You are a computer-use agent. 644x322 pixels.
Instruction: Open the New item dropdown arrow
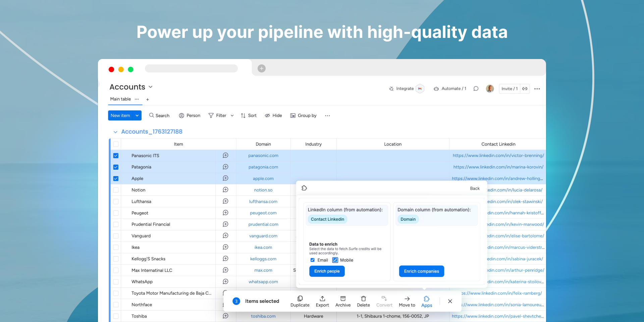click(x=137, y=115)
